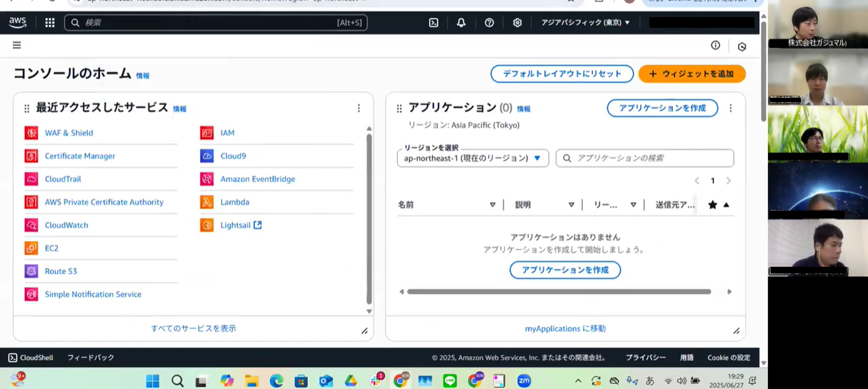Click ウィジェットを追加 button
Screen dimensions: 868x389
692,74
